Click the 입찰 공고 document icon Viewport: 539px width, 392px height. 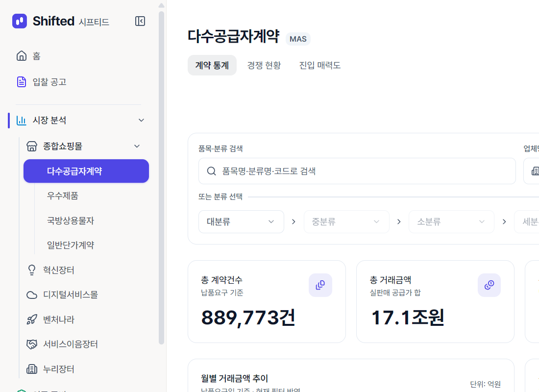21,82
